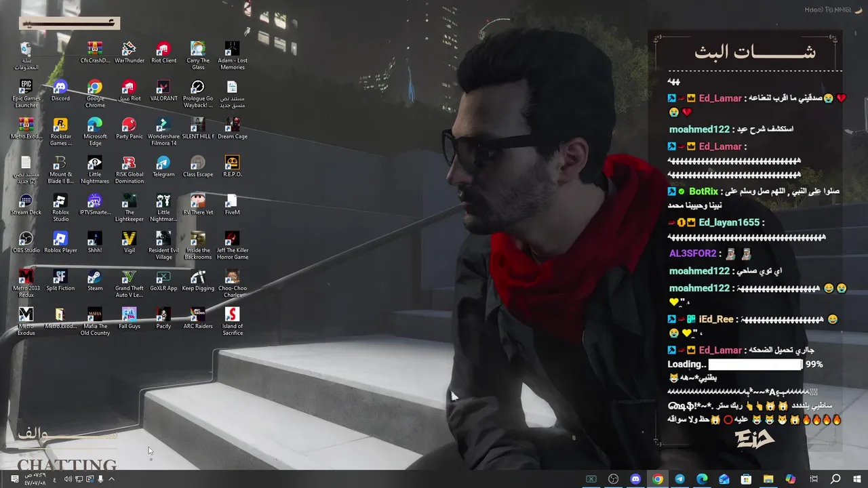
Task: Open the Roblox Player shortcut
Action: point(60,242)
